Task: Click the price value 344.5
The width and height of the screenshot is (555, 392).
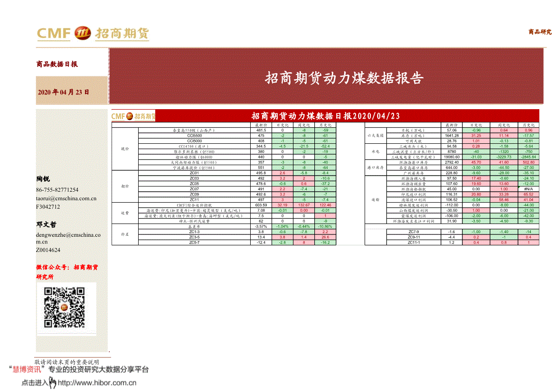Action: (x=261, y=146)
